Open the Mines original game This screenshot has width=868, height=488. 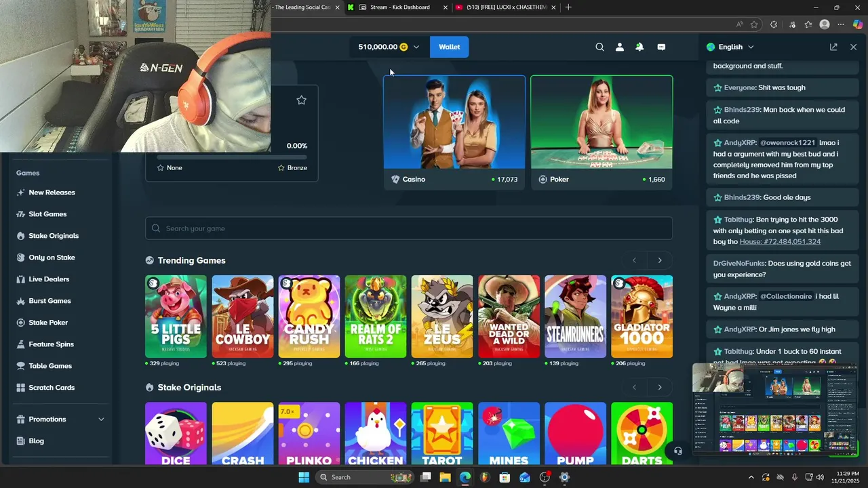509,434
